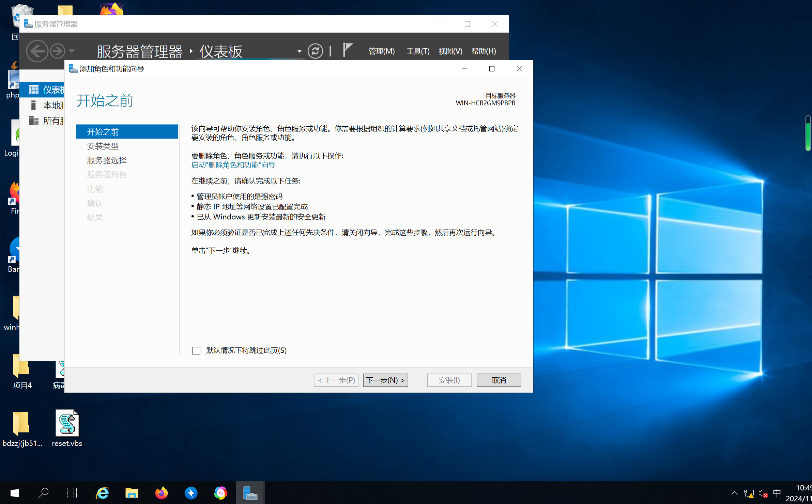
Task: Click the forward arrow in Server Manager
Action: [57, 51]
